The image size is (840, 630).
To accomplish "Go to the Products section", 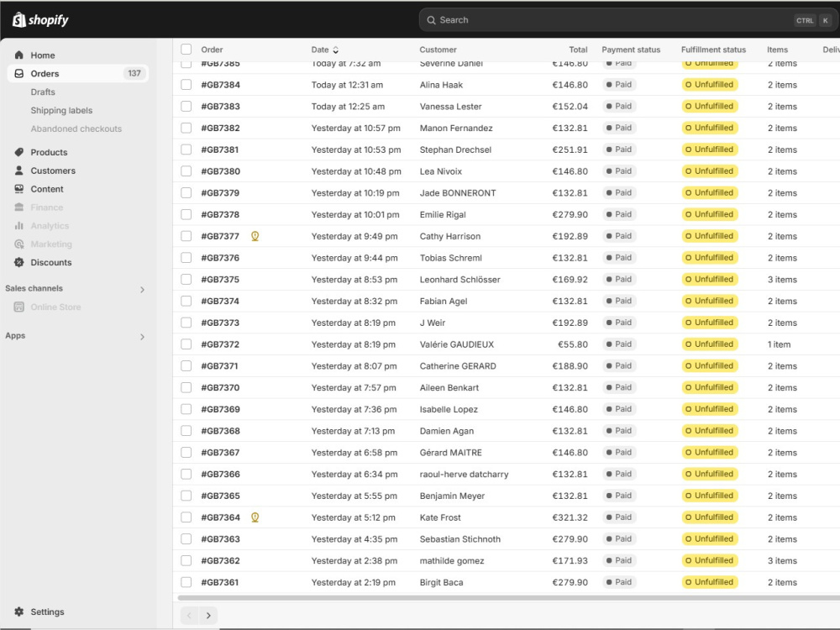I will 49,152.
